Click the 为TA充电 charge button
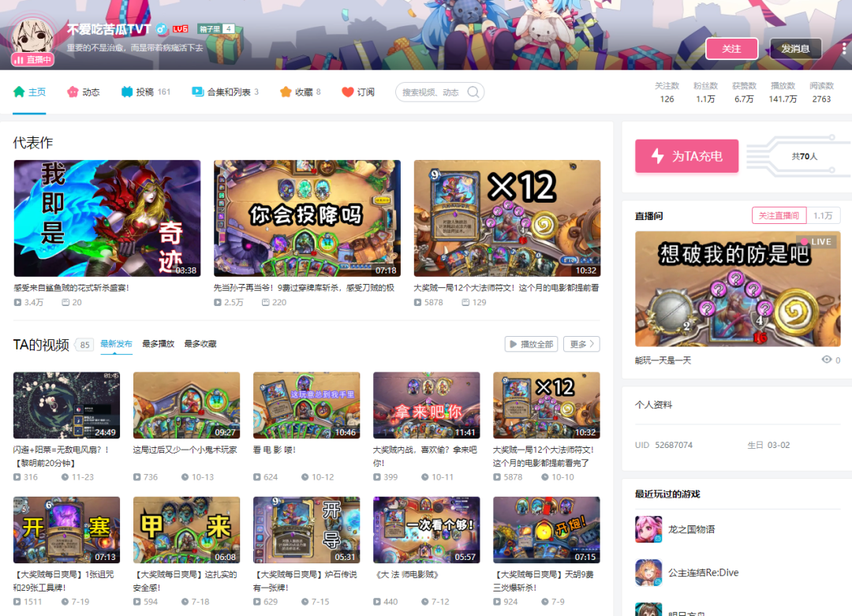The height and width of the screenshot is (616, 852). (687, 156)
